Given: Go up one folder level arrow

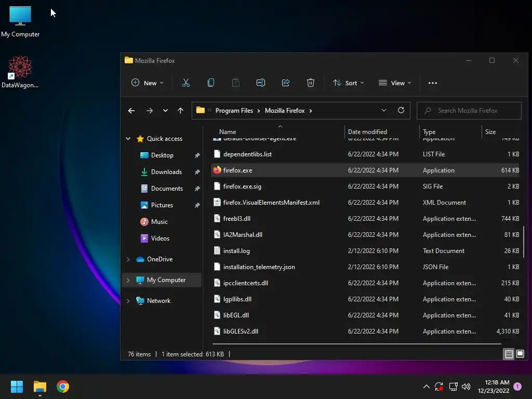Looking at the screenshot, I should coord(180,111).
